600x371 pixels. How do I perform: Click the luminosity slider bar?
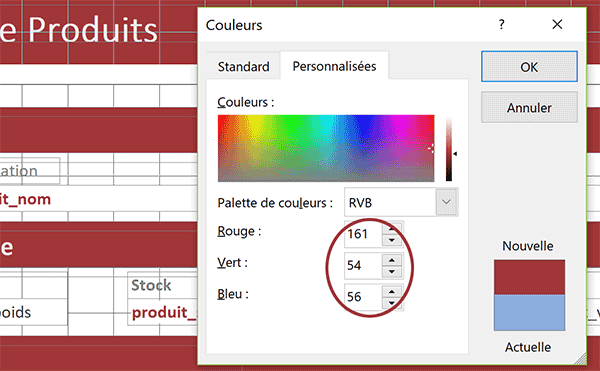[x=448, y=149]
